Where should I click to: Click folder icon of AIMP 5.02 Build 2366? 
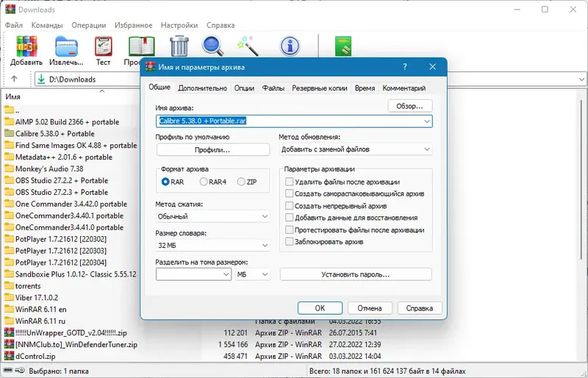(x=9, y=121)
